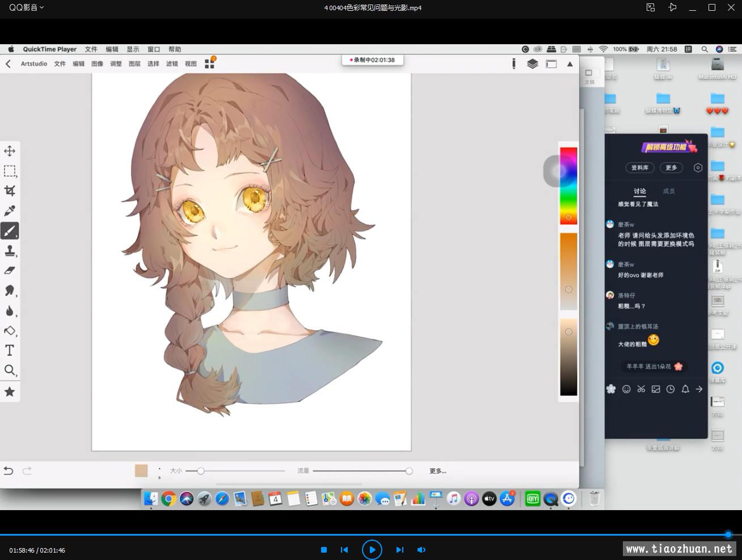Open the Artstudio app menu

point(34,64)
